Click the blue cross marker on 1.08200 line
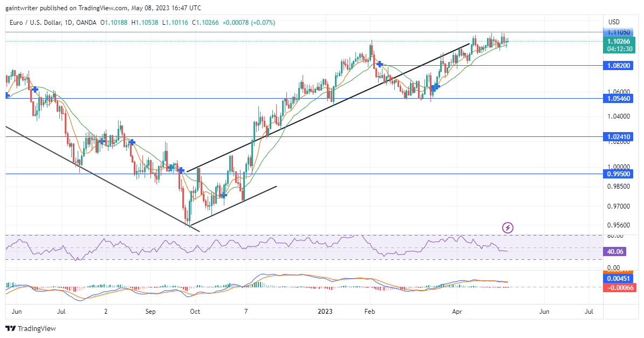Screen dimensions: 644x338 click(x=380, y=65)
